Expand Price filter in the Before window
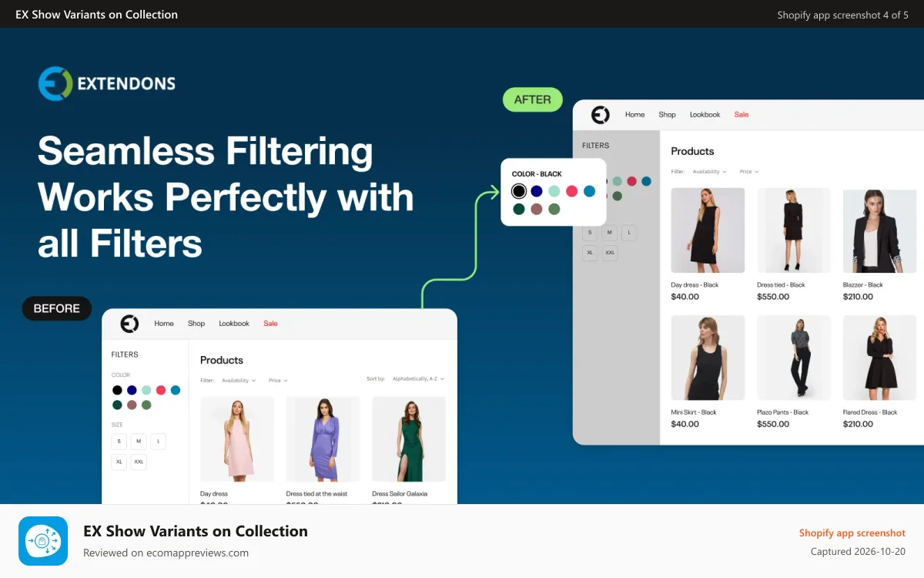The height and width of the screenshot is (578, 924). tap(278, 381)
